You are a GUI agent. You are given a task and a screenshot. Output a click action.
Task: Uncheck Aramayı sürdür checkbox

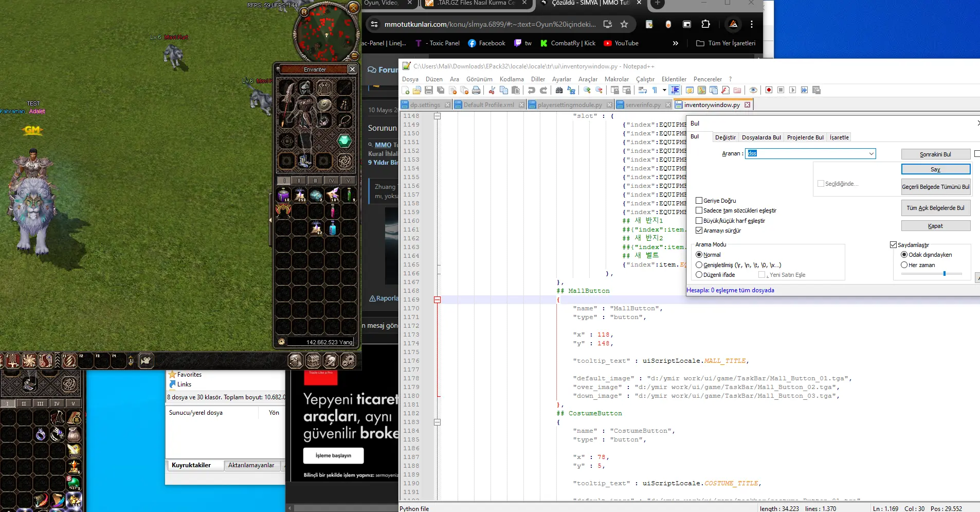pyautogui.click(x=699, y=231)
